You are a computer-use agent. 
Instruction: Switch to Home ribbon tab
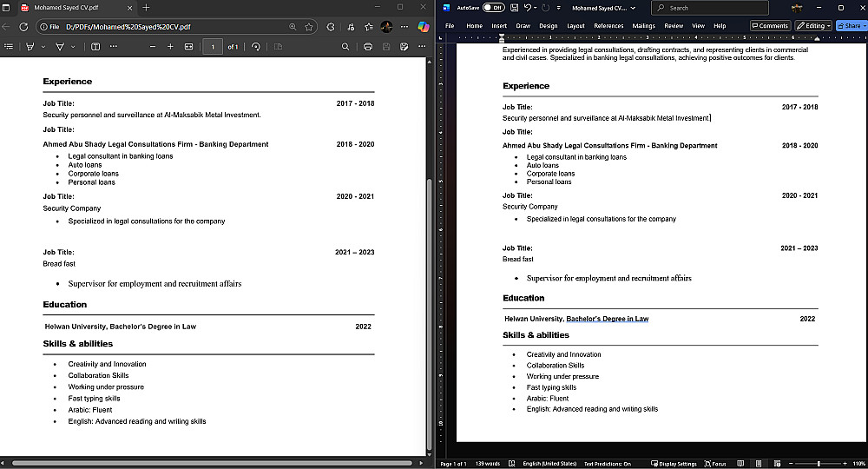point(474,25)
